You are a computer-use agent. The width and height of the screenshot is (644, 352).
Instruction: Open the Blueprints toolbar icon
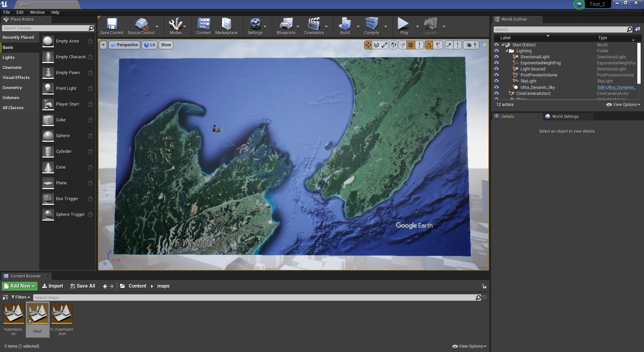point(286,26)
